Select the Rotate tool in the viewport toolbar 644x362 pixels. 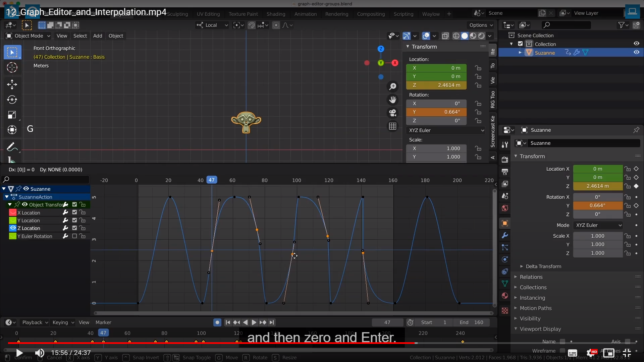12,100
